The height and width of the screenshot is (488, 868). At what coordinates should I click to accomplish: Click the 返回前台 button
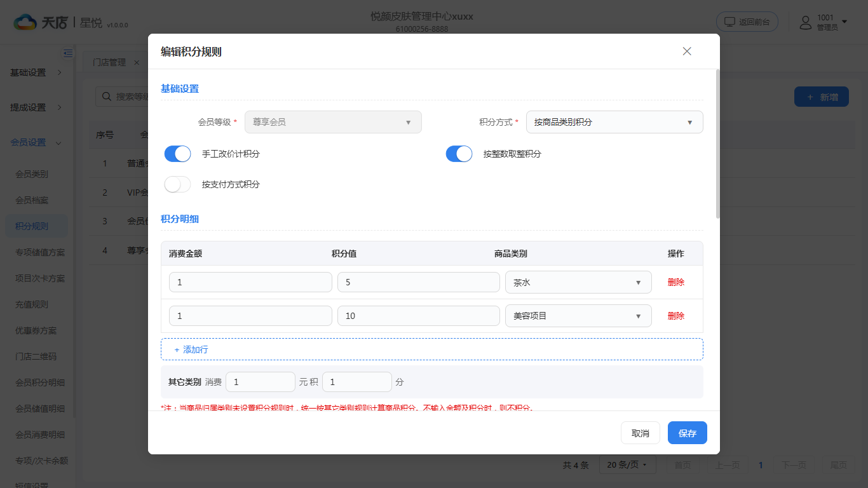pos(747,22)
